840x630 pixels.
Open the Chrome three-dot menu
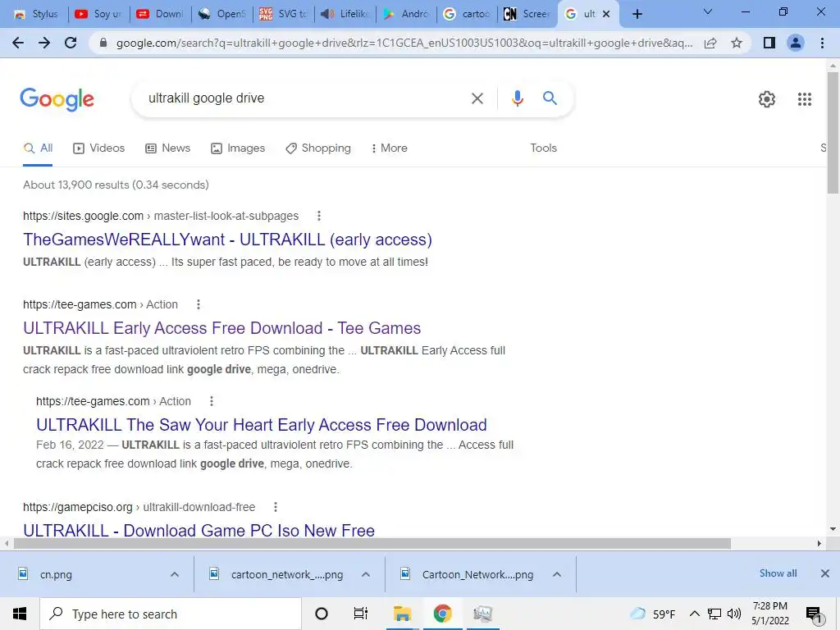point(822,43)
